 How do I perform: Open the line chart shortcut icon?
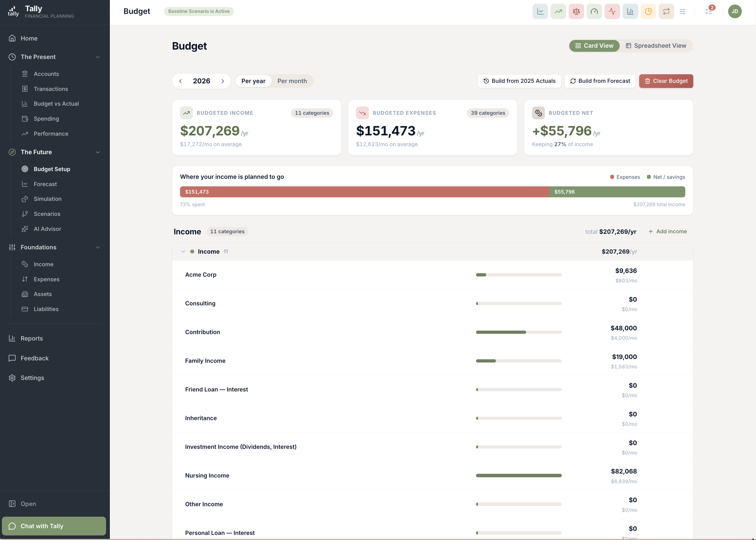pos(540,11)
